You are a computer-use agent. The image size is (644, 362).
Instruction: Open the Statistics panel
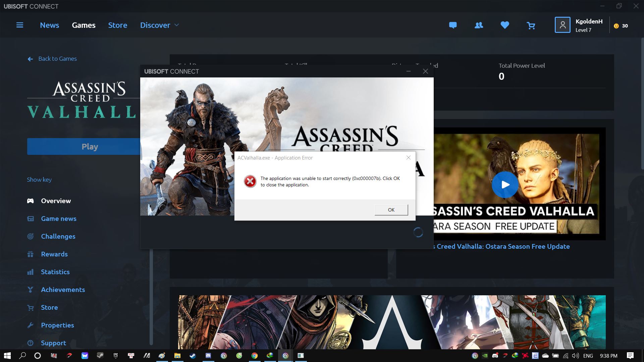(x=55, y=272)
